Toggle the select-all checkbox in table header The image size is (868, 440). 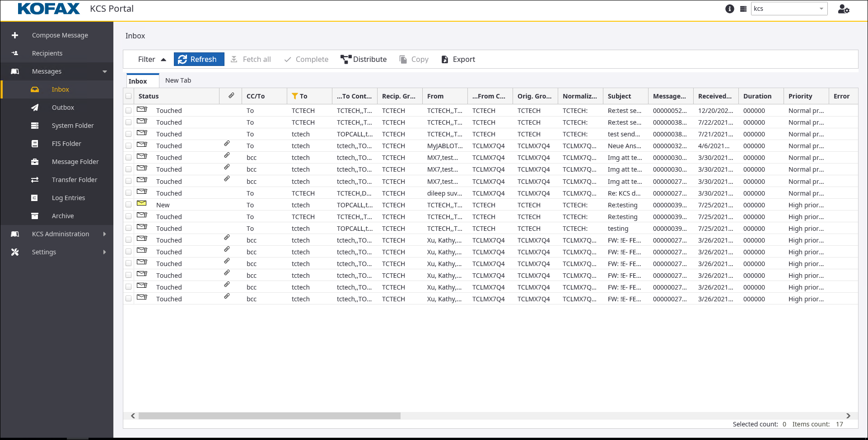coord(129,96)
